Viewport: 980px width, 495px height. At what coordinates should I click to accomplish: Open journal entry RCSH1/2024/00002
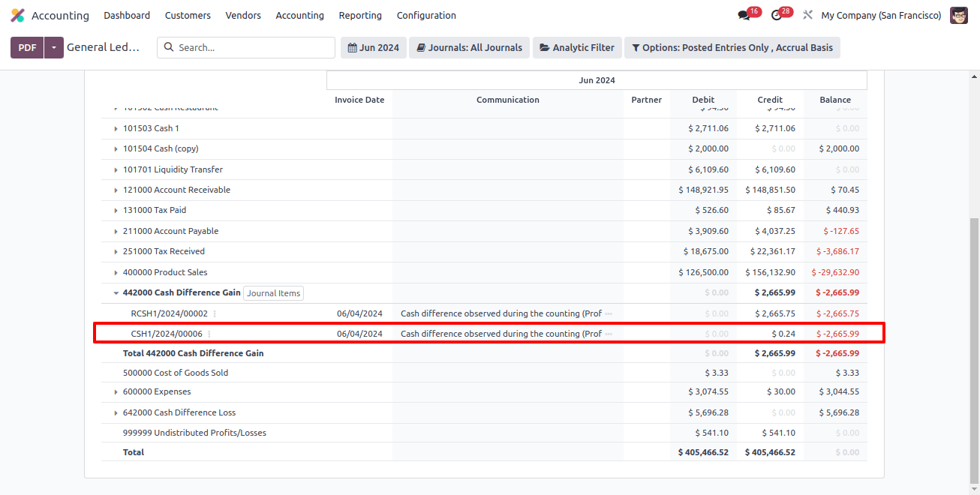point(169,313)
